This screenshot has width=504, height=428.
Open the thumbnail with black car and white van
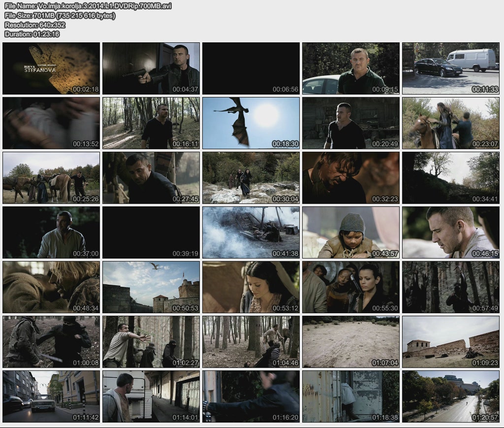click(451, 68)
